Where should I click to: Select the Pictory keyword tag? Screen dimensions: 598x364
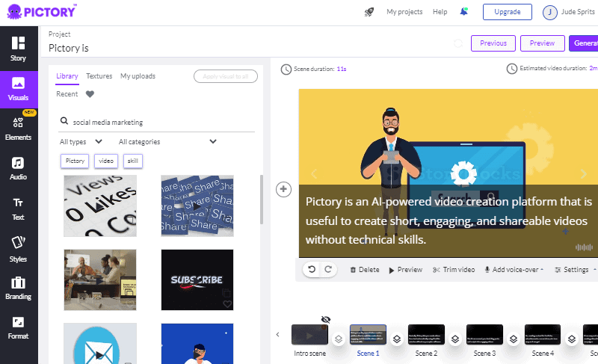click(75, 161)
